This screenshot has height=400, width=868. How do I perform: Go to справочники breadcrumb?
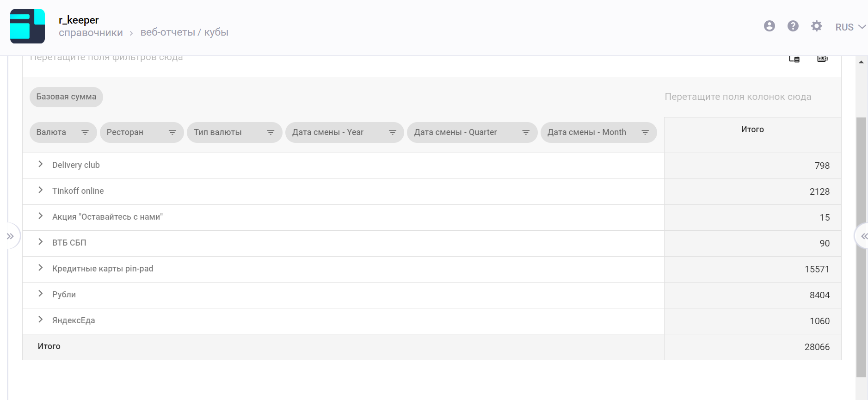[91, 33]
